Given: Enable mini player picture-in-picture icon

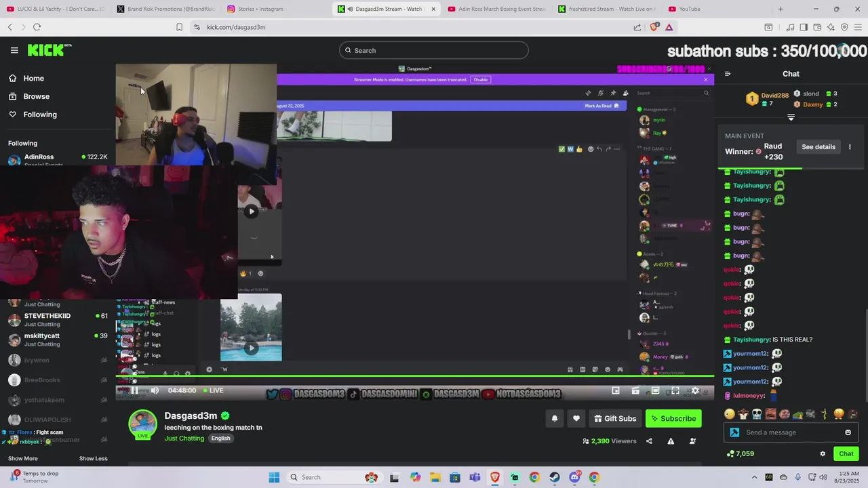Looking at the screenshot, I should point(616,390).
